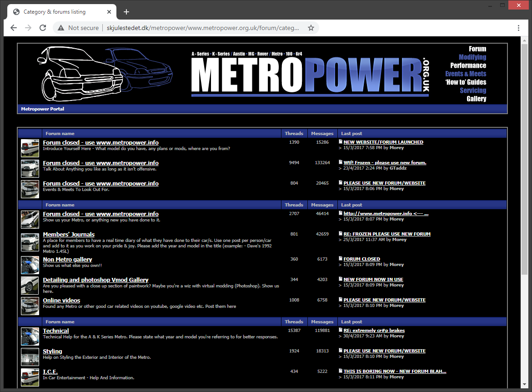Open the Gallery section in header
Image resolution: width=532 pixels, height=392 pixels.
click(x=477, y=99)
